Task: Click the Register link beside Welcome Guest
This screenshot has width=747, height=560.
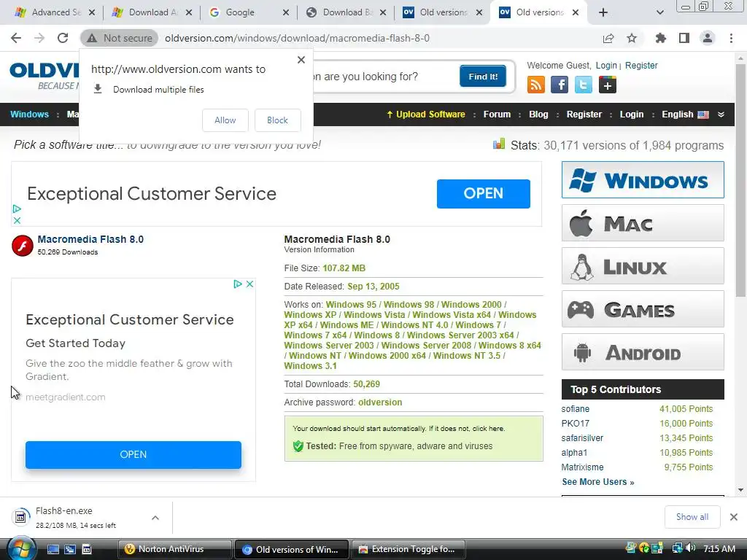Action: pyautogui.click(x=641, y=65)
